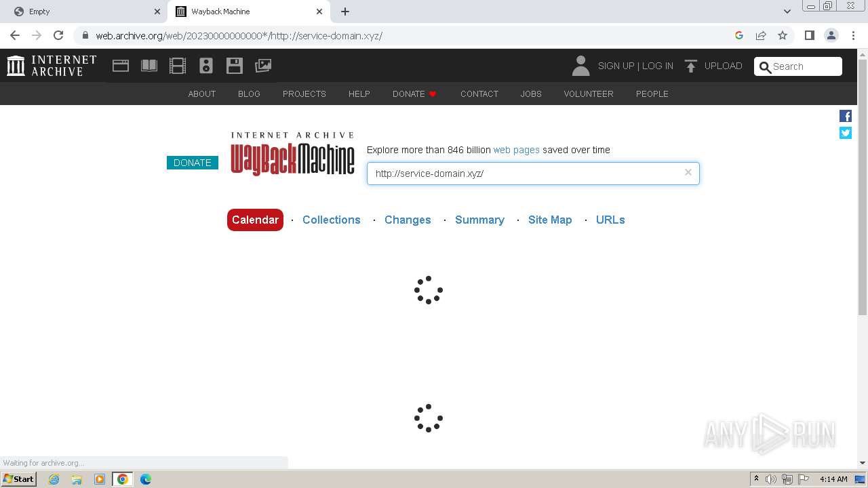Open the CONTACT page
Viewport: 868px width, 488px height.
479,94
